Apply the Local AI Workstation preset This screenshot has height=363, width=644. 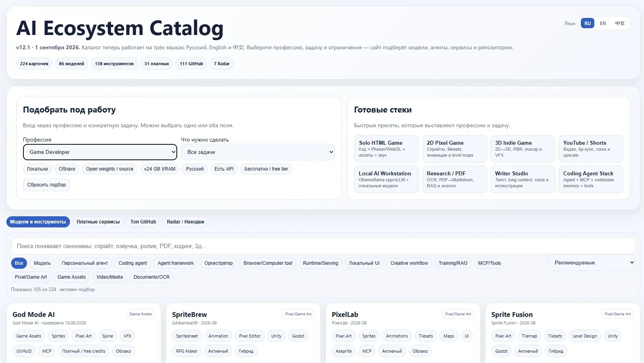[x=386, y=179]
